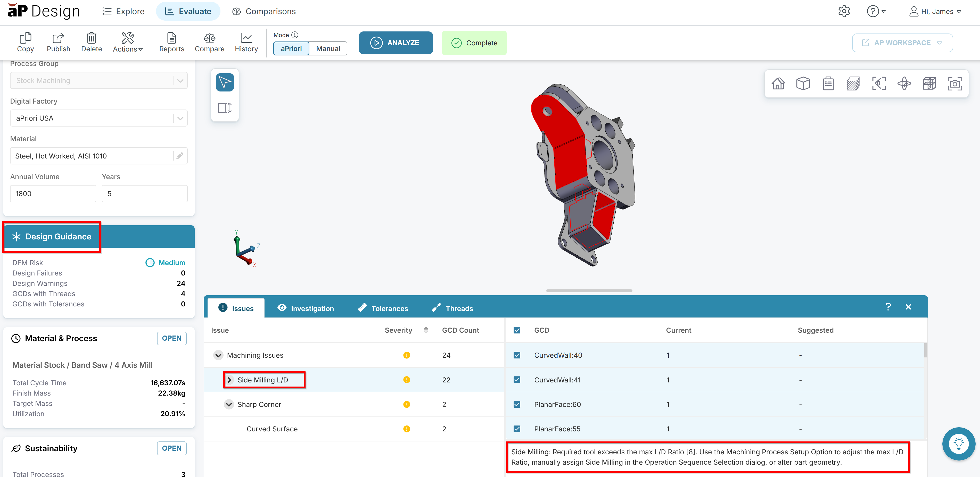Click the Annual Volume input field
This screenshot has width=980, height=477.
tap(53, 194)
